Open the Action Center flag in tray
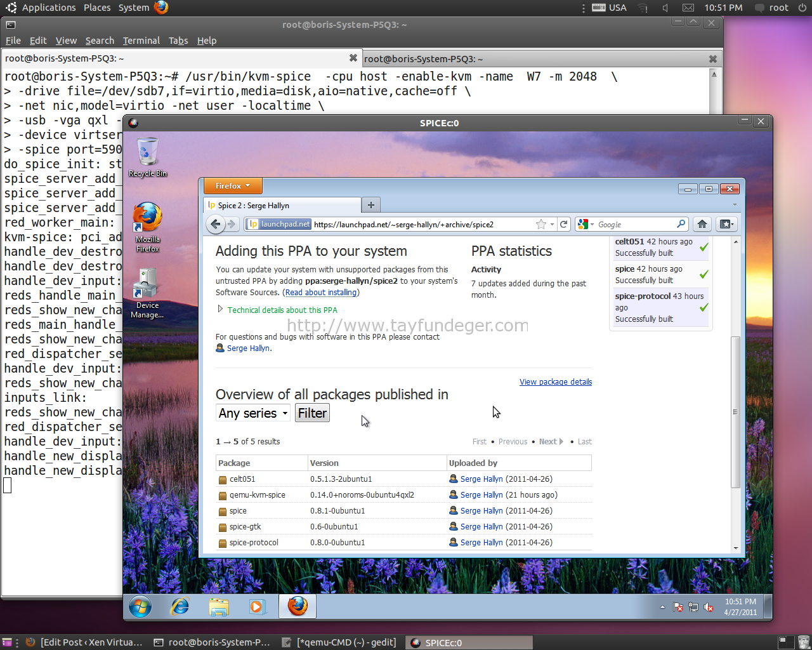The height and width of the screenshot is (650, 812). point(678,607)
